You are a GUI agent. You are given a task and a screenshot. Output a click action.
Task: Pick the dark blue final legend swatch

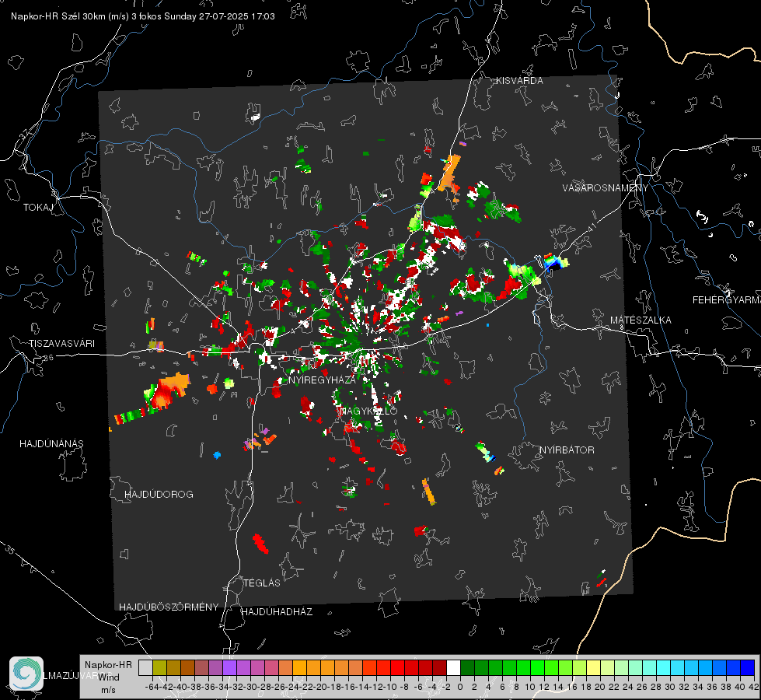(x=748, y=667)
